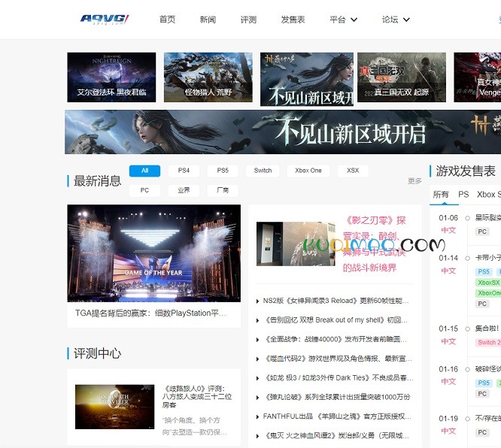Click PC tag in 01-19 release row
The height and width of the screenshot is (448, 501).
(x=482, y=432)
